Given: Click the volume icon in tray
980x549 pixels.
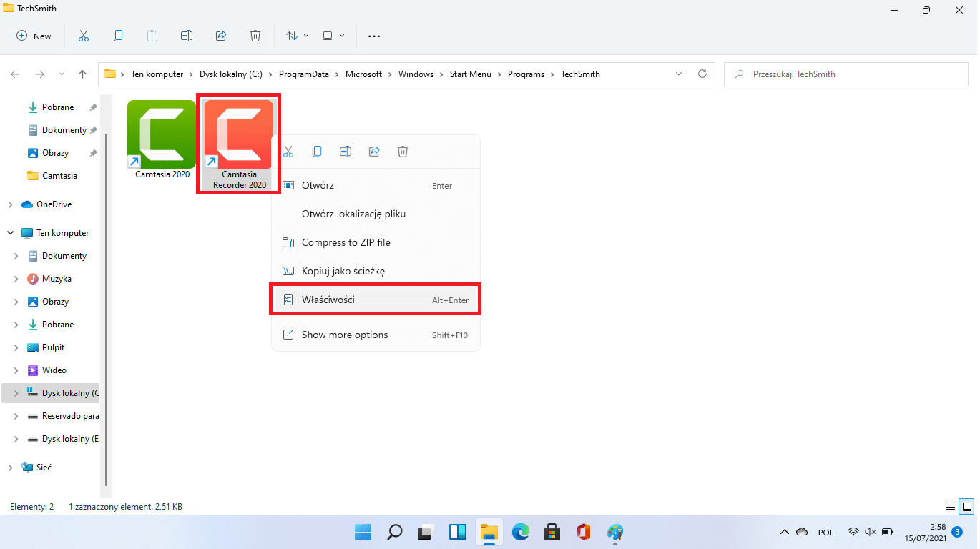Looking at the screenshot, I should tap(871, 532).
